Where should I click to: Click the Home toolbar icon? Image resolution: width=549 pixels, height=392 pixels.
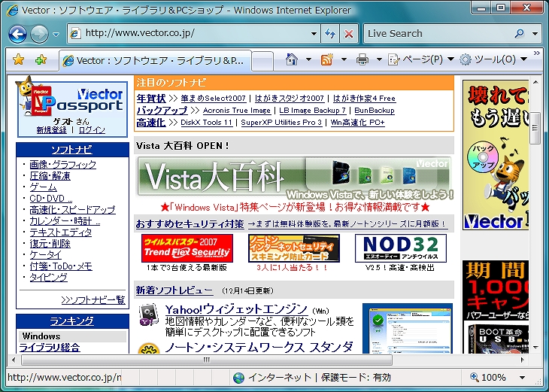pos(291,59)
